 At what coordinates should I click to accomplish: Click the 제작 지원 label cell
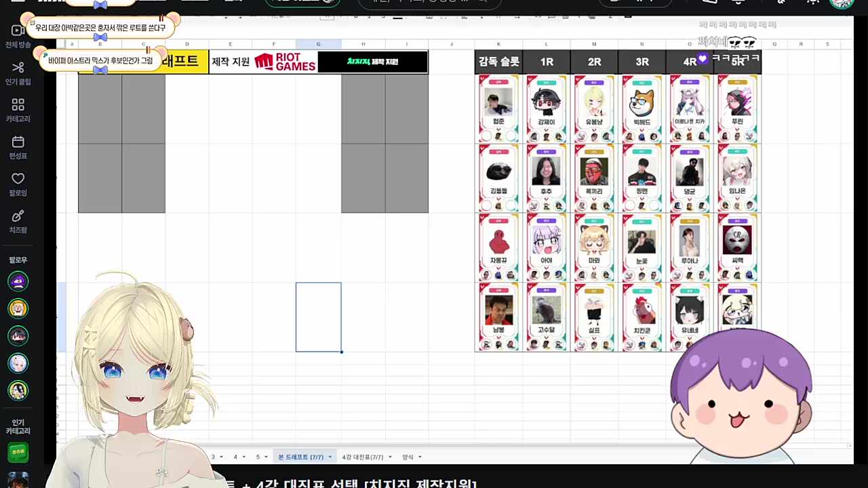pyautogui.click(x=231, y=62)
